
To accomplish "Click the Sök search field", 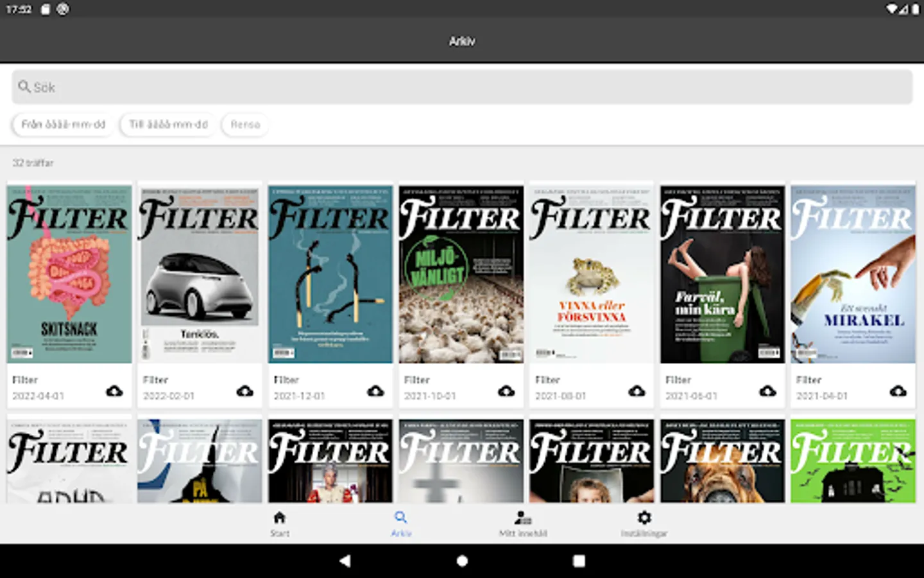I will pyautogui.click(x=462, y=87).
